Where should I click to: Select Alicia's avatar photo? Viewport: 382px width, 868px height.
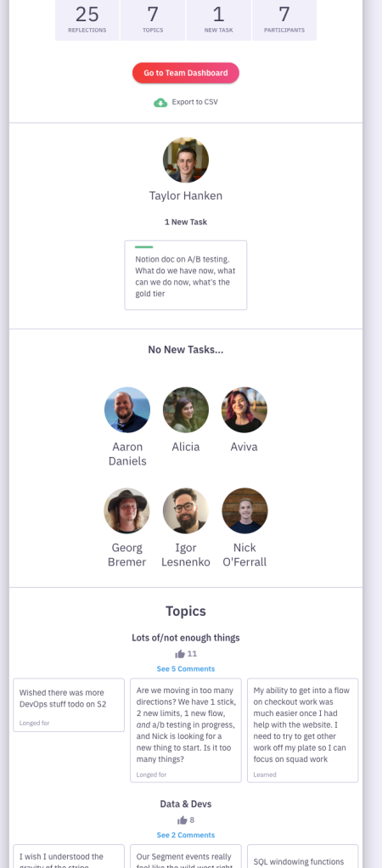[x=185, y=409]
